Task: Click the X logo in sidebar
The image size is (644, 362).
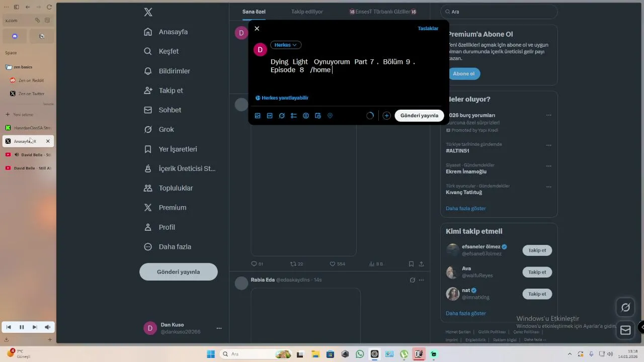Action: pos(148,12)
